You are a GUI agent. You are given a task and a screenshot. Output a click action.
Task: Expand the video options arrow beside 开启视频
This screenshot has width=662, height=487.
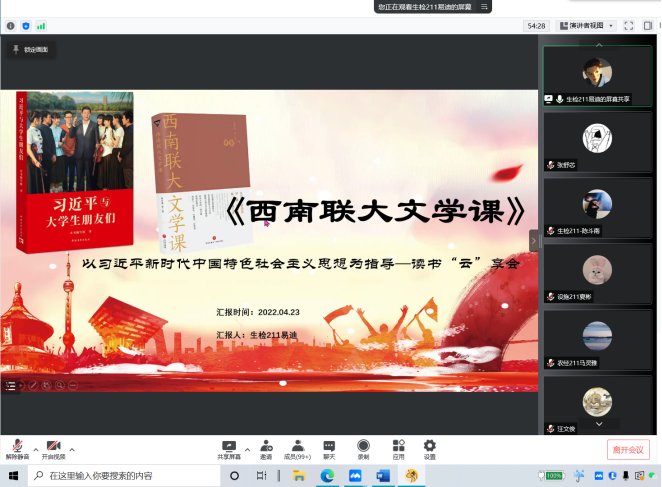point(72,448)
